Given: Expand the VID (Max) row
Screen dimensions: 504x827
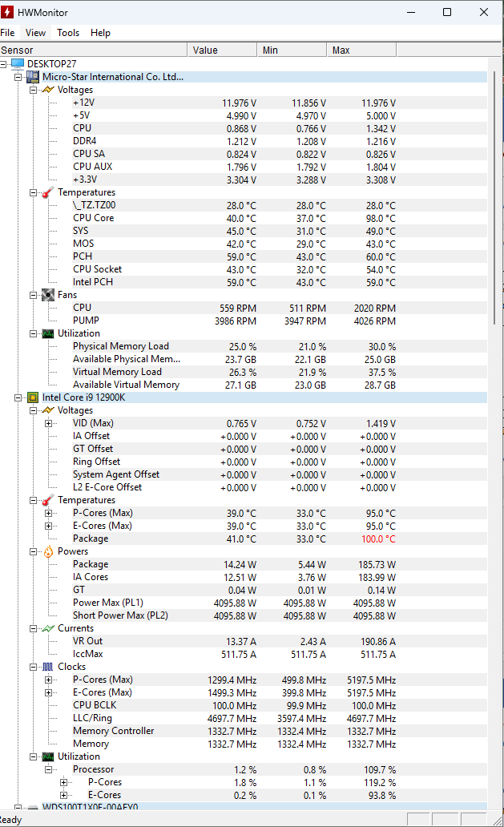Looking at the screenshot, I should (x=49, y=424).
